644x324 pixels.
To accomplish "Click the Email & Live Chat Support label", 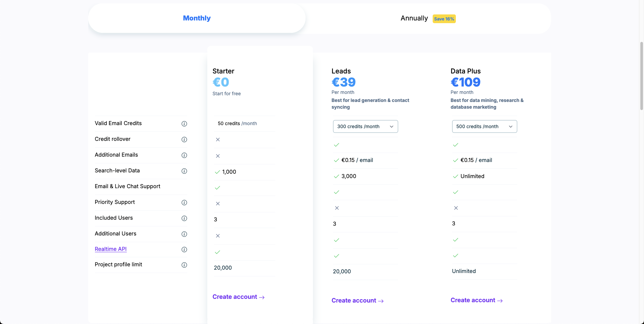I will pyautogui.click(x=127, y=186).
